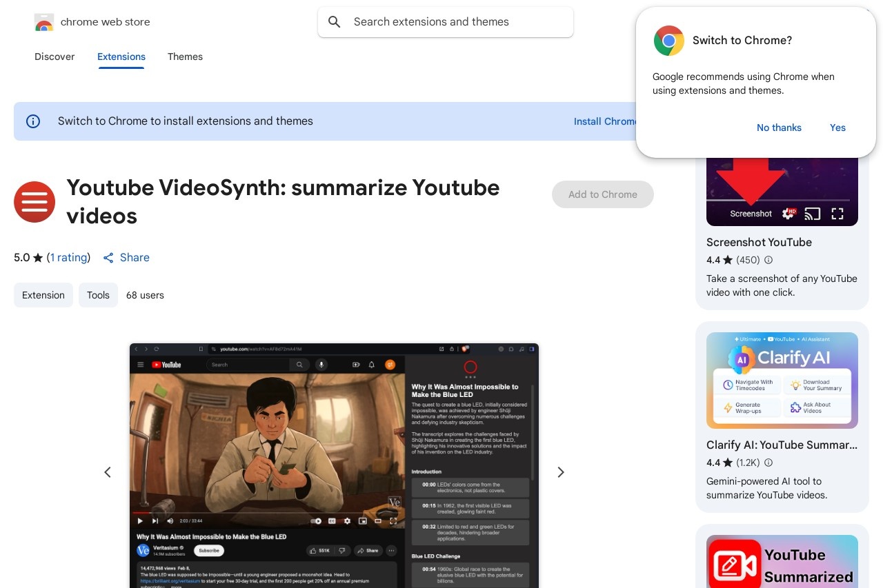Click the Chrome logo in popup
Viewport: 883px width, 588px height.
click(x=668, y=41)
